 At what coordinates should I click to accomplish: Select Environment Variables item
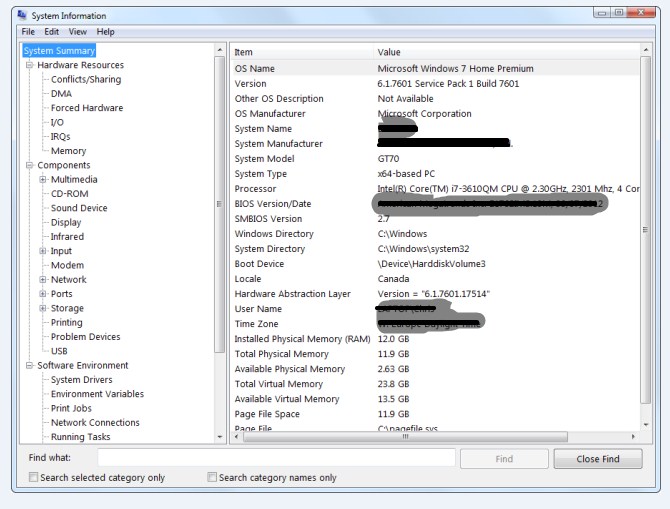(97, 394)
